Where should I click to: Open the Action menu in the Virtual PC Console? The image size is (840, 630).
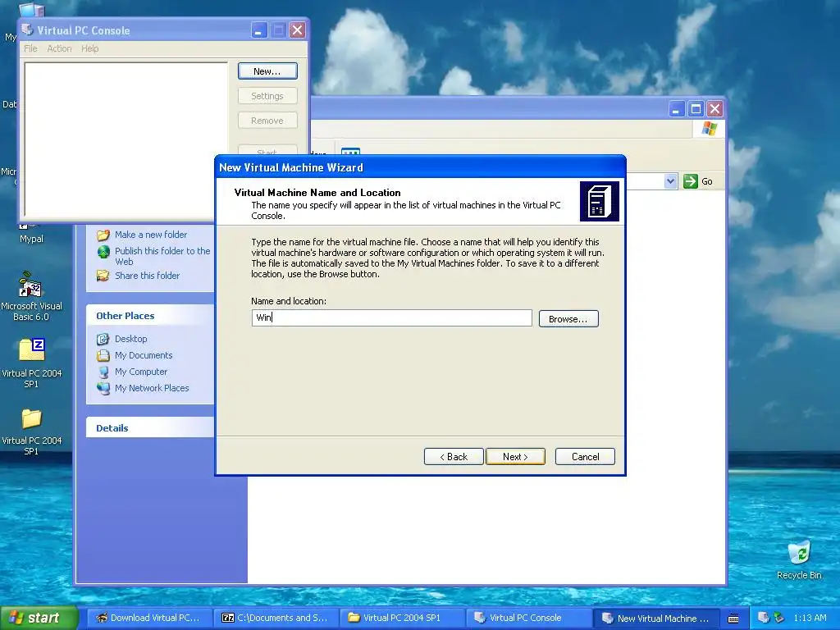coord(59,48)
